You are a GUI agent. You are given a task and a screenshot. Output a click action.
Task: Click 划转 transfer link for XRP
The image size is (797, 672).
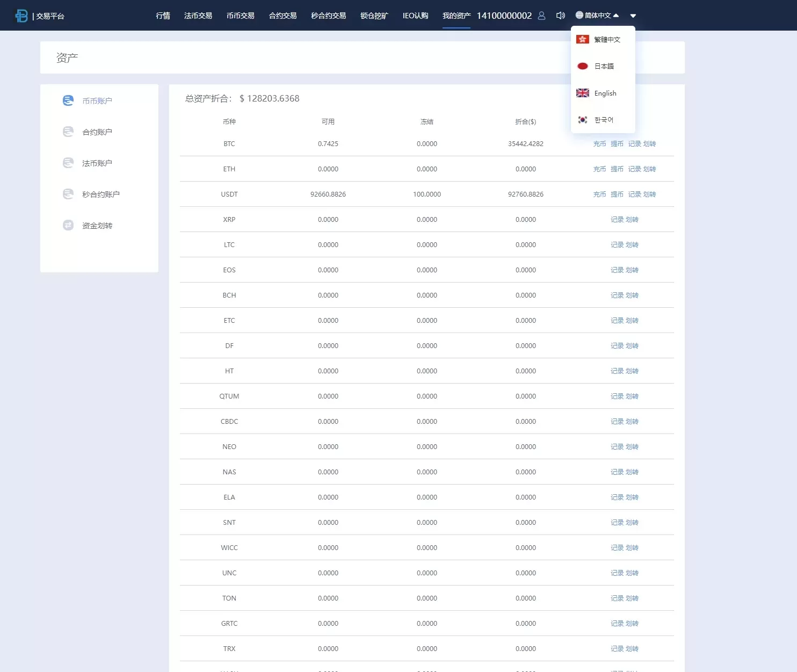(x=632, y=220)
